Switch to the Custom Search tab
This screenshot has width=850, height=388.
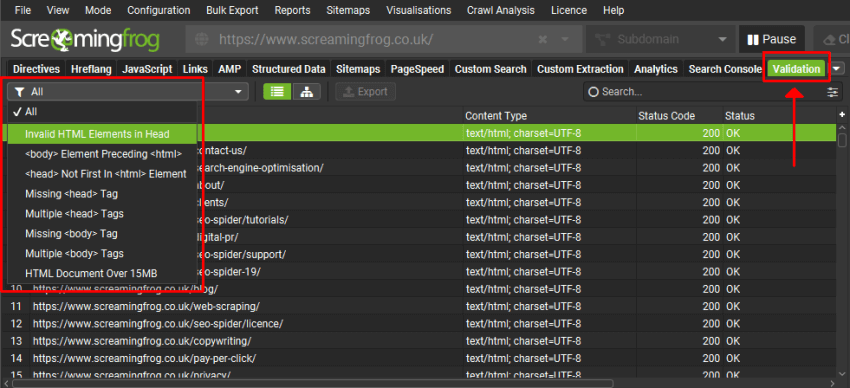(491, 69)
